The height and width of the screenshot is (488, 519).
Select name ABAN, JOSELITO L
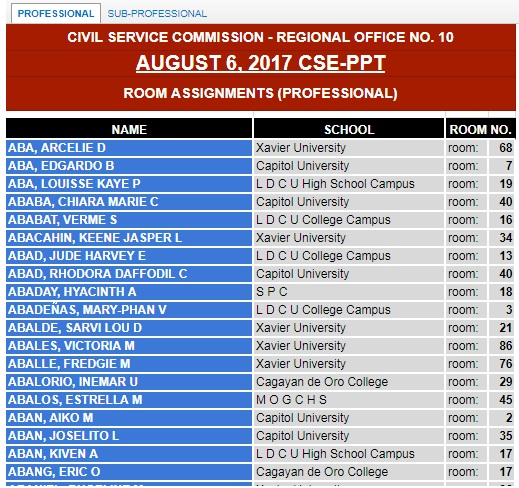(x=129, y=436)
